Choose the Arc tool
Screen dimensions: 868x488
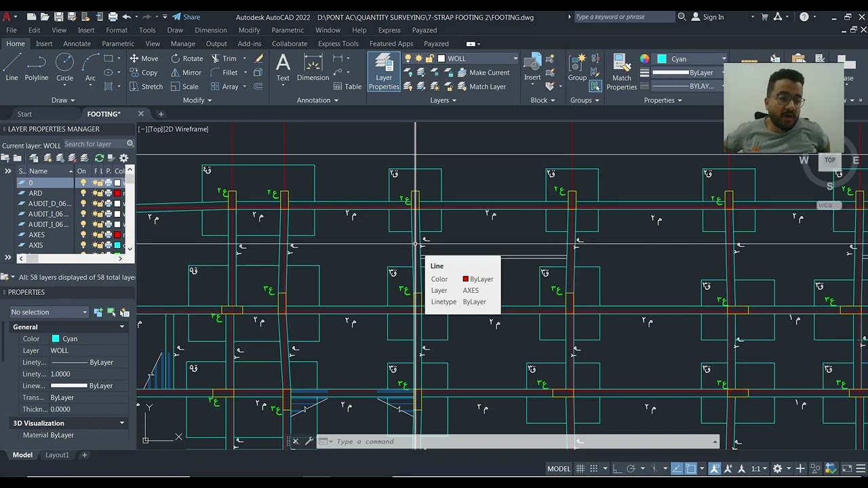click(x=90, y=68)
